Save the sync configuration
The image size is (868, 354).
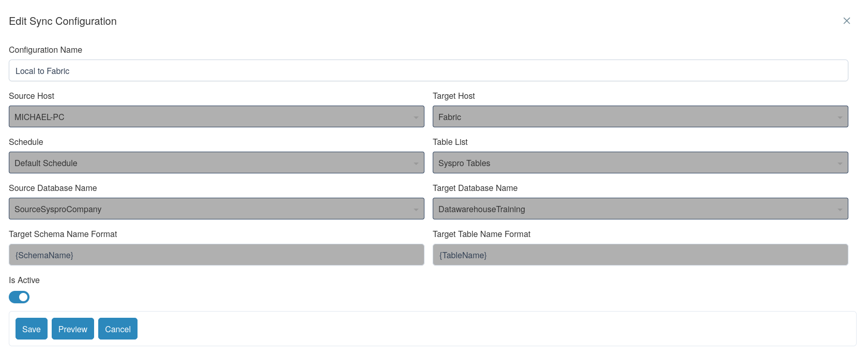32,329
